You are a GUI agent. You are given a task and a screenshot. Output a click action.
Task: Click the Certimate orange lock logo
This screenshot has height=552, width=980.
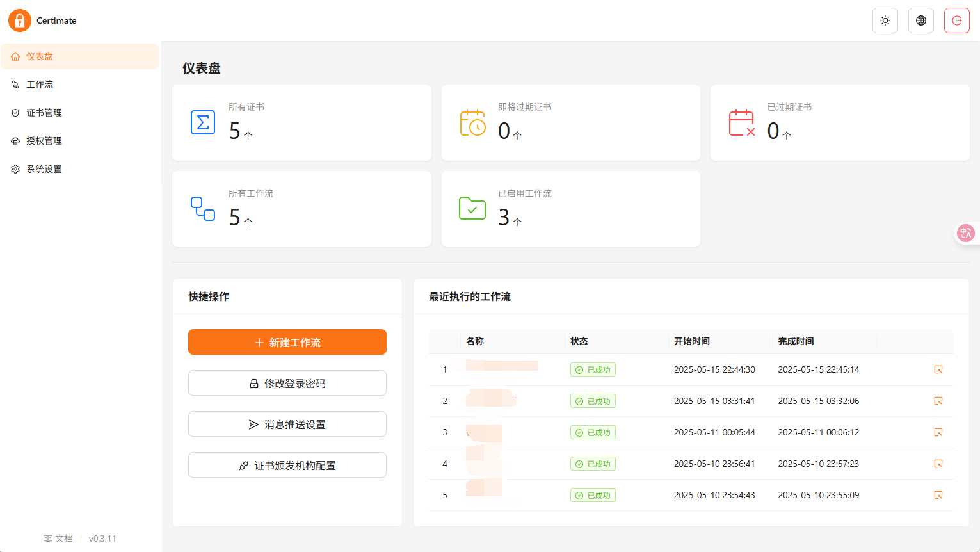20,20
